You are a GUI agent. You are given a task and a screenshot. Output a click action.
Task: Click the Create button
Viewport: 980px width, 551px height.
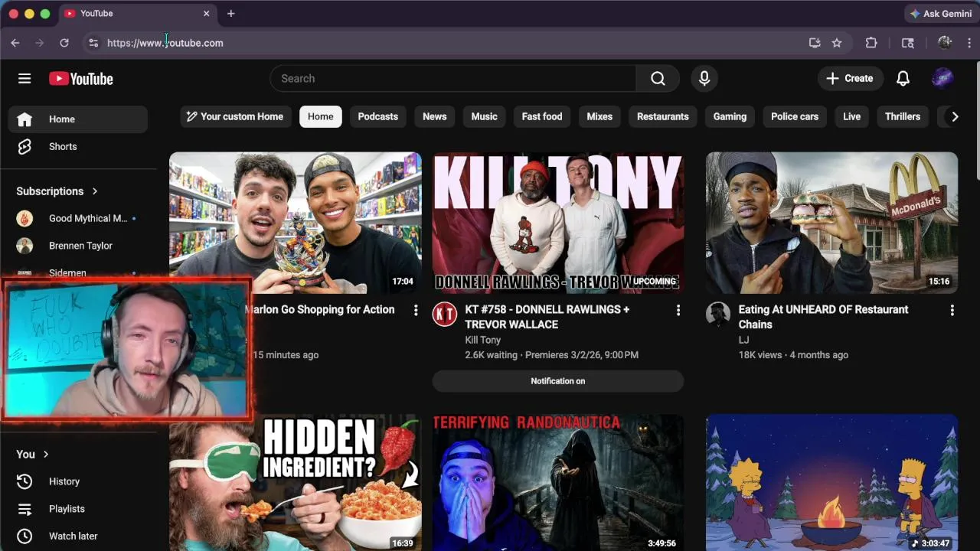tap(851, 78)
